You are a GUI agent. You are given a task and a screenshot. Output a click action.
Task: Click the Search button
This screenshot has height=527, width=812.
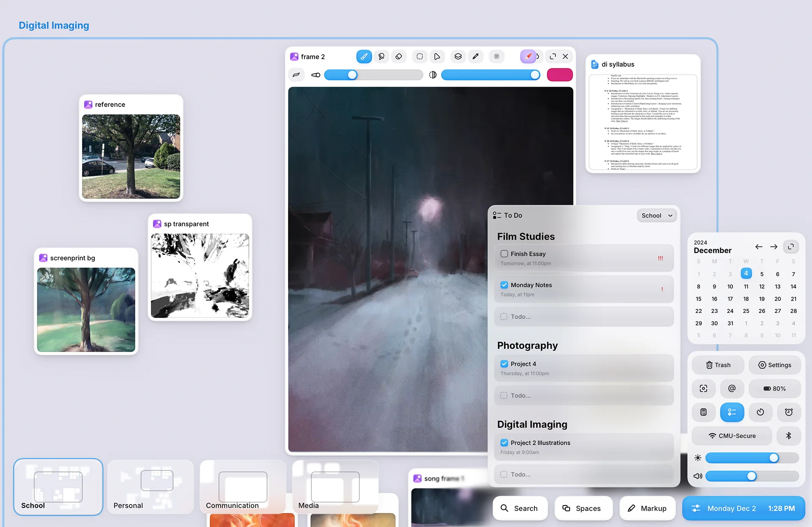(520, 508)
